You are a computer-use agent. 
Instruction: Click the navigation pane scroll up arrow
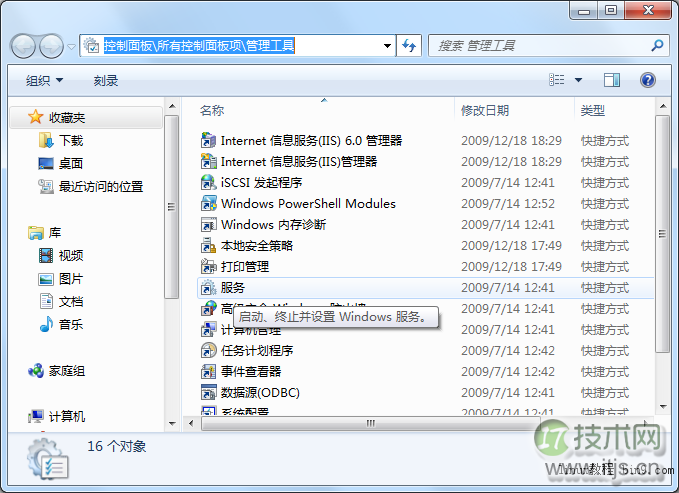point(172,107)
